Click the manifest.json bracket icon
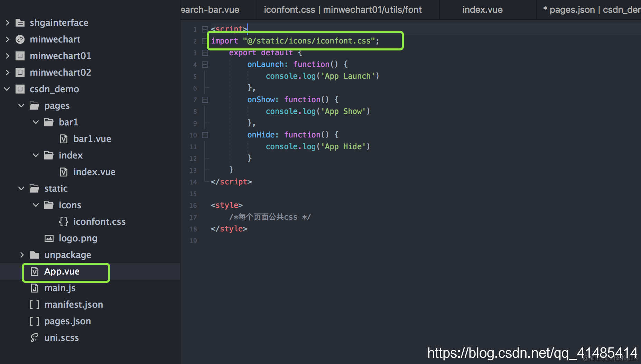Image resolution: width=641 pixels, height=364 pixels. click(x=34, y=305)
